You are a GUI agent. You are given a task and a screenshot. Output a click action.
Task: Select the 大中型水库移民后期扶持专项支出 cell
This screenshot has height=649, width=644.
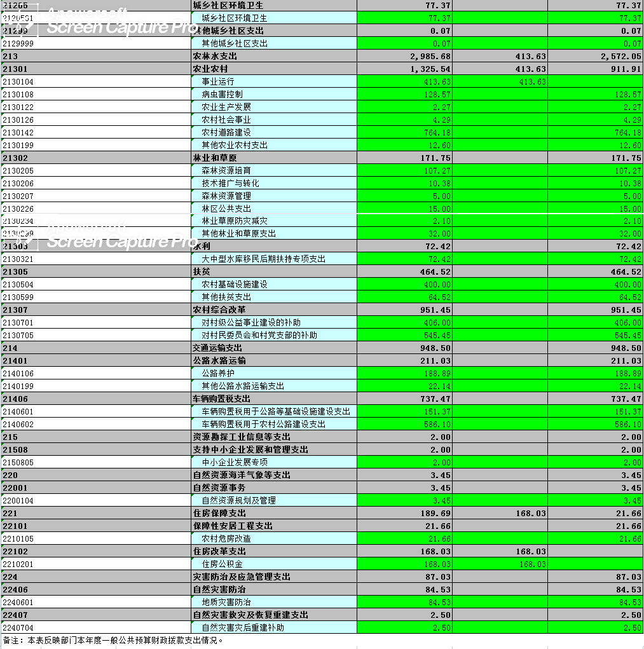coord(274,259)
